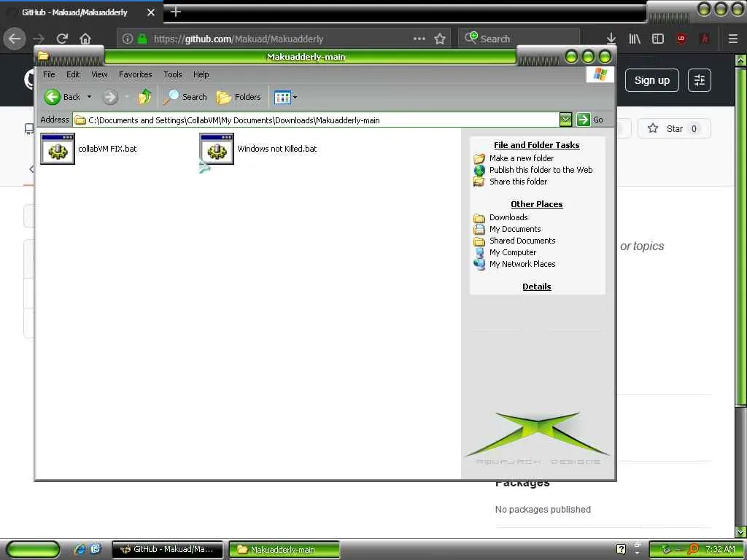Go Up one folder level
The height and width of the screenshot is (560, 747).
point(145,97)
